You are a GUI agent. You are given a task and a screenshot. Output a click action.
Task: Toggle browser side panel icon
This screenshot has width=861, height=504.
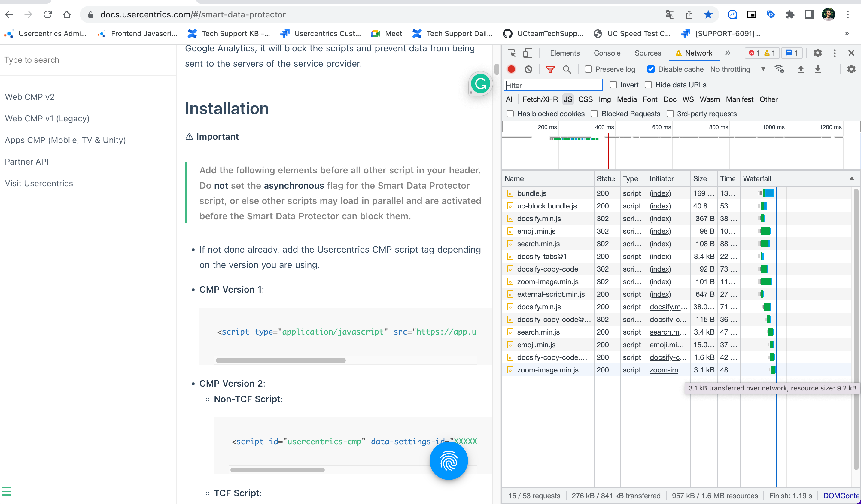click(809, 14)
